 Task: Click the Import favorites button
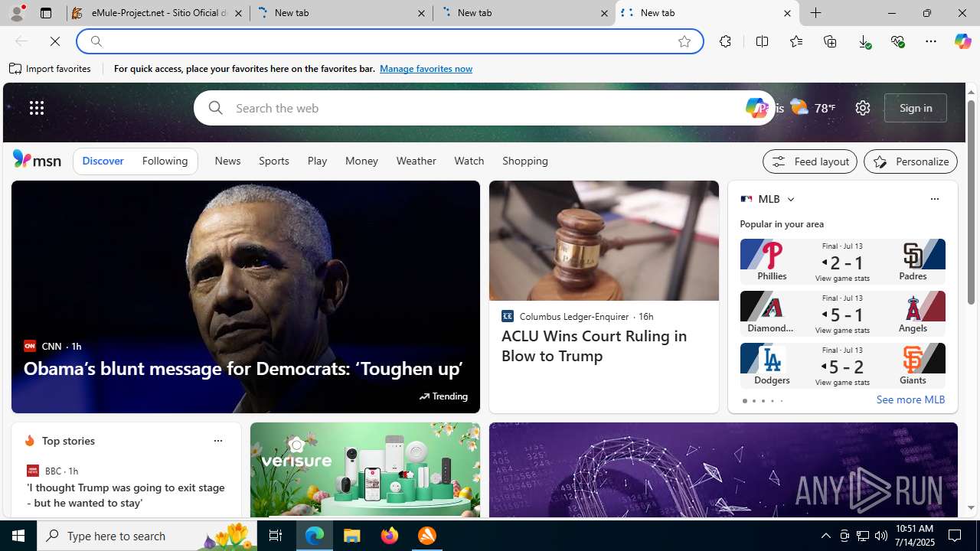tap(51, 69)
